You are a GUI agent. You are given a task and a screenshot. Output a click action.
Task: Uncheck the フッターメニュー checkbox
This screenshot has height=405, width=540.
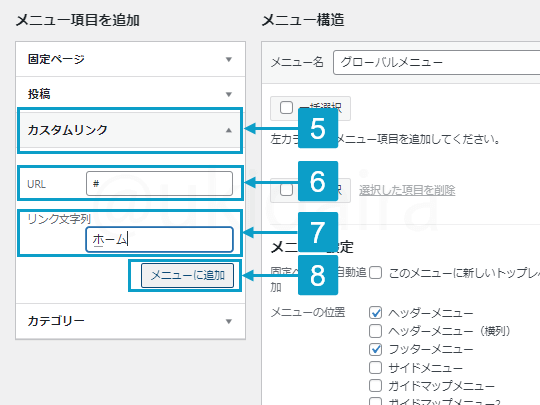coord(375,349)
